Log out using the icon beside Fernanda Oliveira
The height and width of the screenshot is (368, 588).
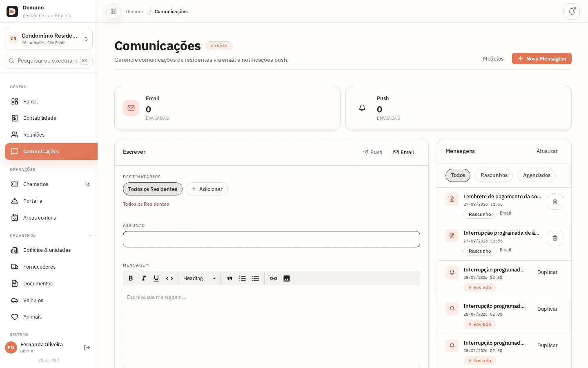(87, 348)
